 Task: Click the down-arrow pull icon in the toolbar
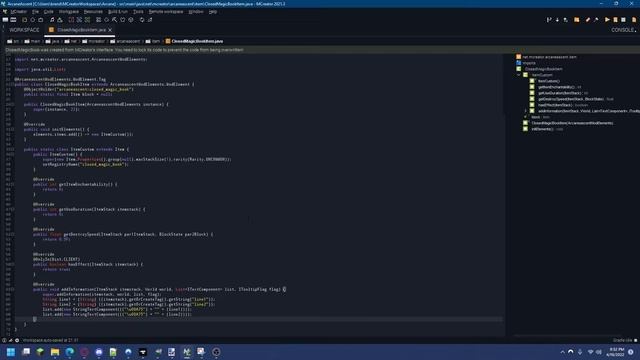point(557,20)
